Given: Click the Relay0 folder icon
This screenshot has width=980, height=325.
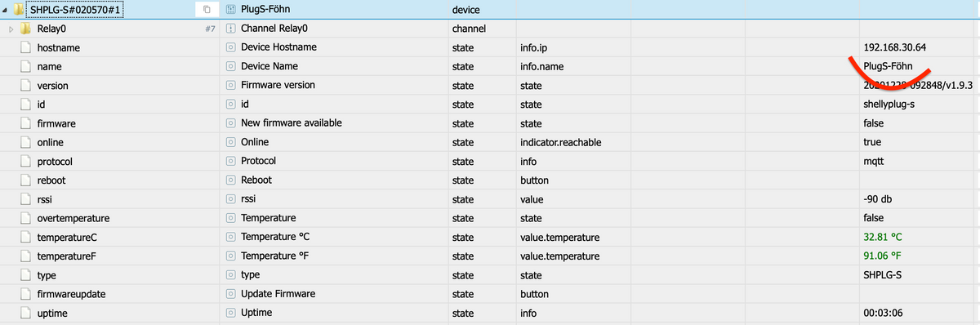Looking at the screenshot, I should click(25, 29).
